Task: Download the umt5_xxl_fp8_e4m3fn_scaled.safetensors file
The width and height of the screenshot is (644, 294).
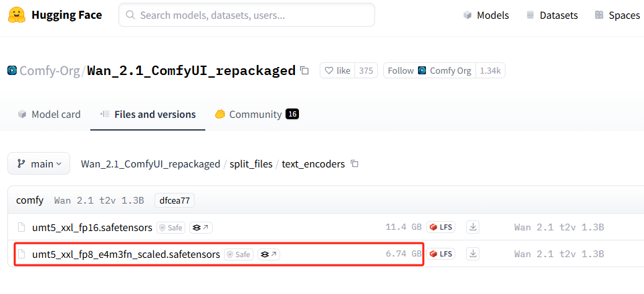Action: [473, 254]
